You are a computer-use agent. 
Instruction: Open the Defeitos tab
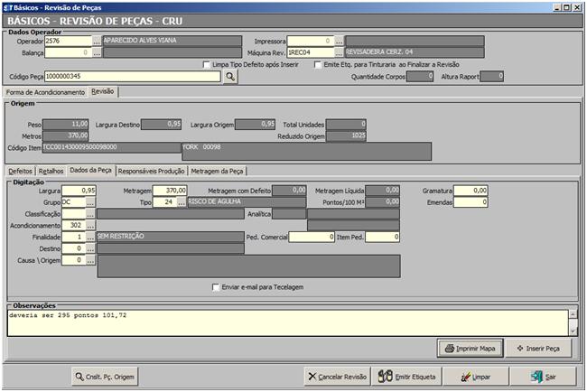20,170
